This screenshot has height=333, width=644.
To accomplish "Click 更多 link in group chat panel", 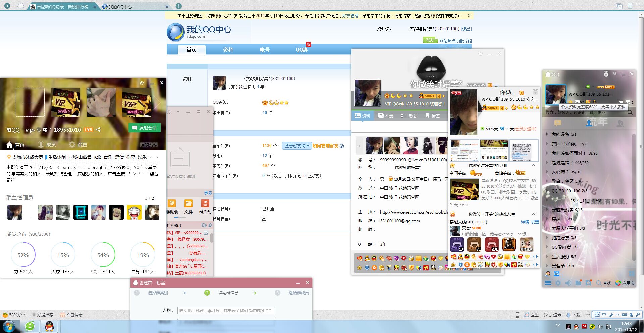I will [x=208, y=193].
